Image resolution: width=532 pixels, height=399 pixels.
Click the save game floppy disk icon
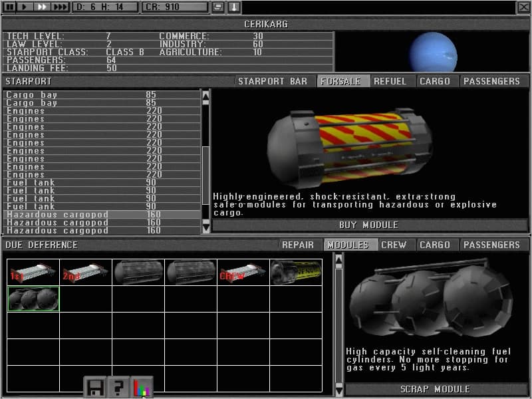(x=96, y=387)
